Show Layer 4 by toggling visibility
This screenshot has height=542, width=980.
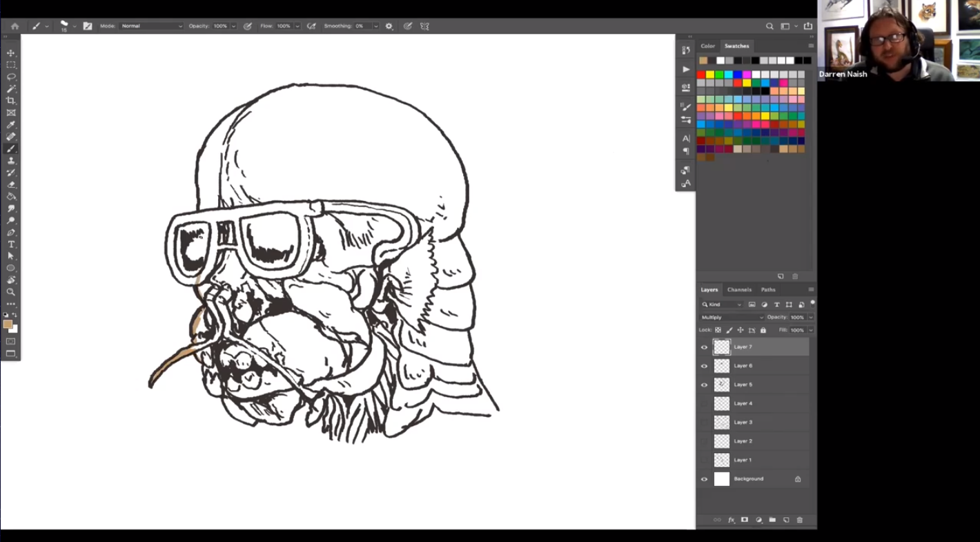coord(704,403)
